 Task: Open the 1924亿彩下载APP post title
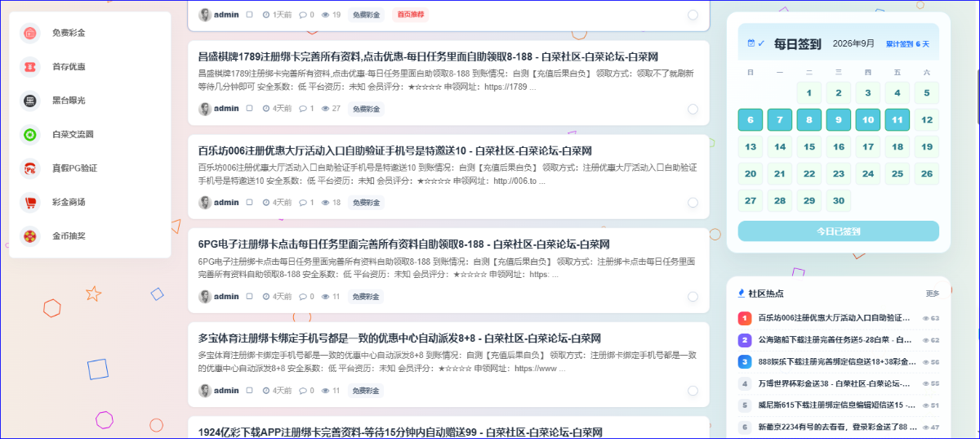(x=399, y=432)
